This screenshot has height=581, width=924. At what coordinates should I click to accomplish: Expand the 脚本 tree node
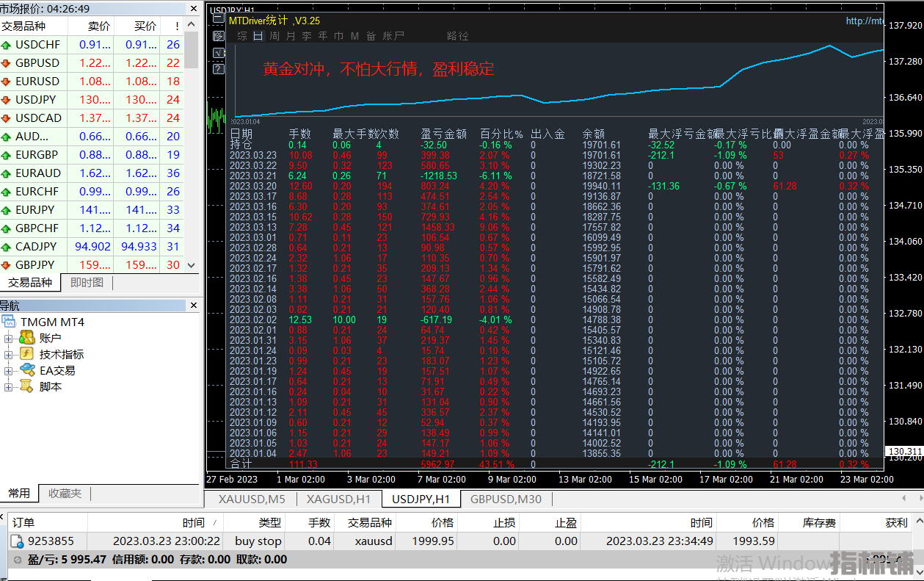point(9,387)
